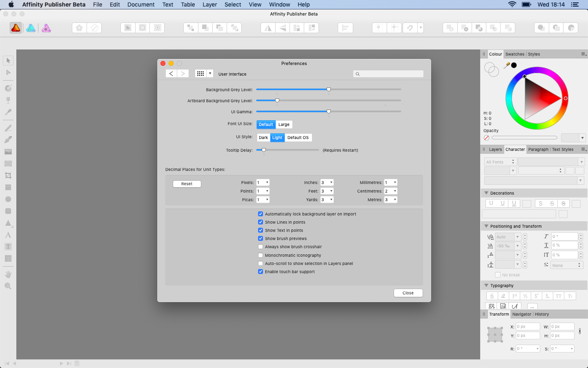
Task: Uncheck Show Text in points
Action: 261,230
